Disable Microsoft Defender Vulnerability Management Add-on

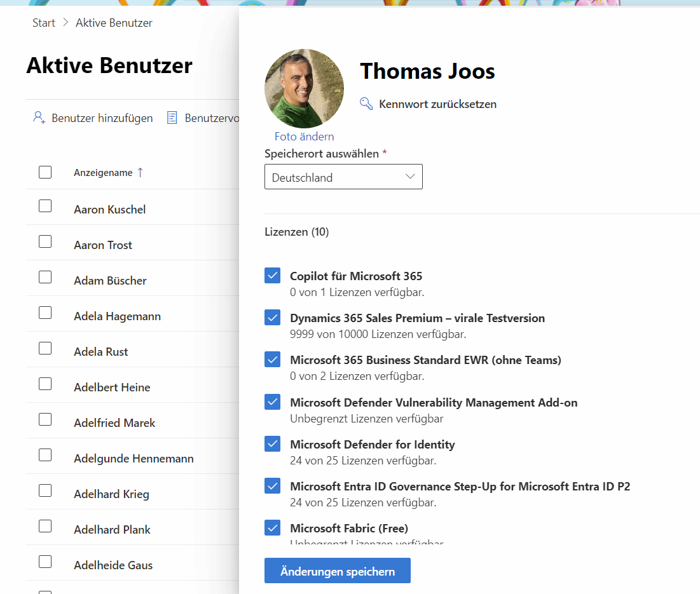272,402
